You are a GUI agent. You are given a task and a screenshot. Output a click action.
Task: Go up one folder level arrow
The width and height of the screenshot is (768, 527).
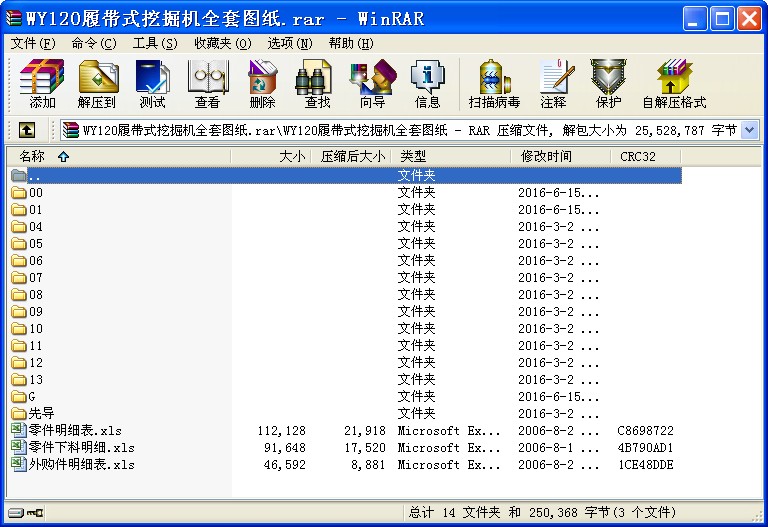click(27, 130)
